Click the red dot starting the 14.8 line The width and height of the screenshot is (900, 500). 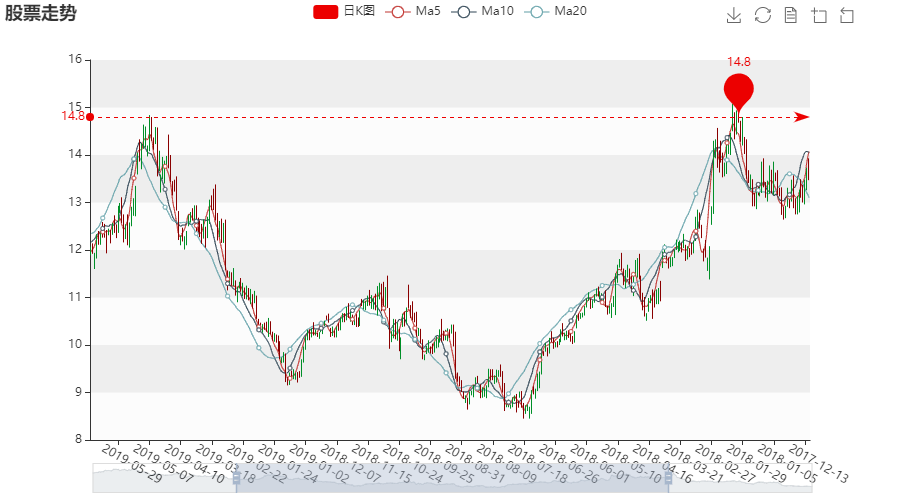[90, 117]
